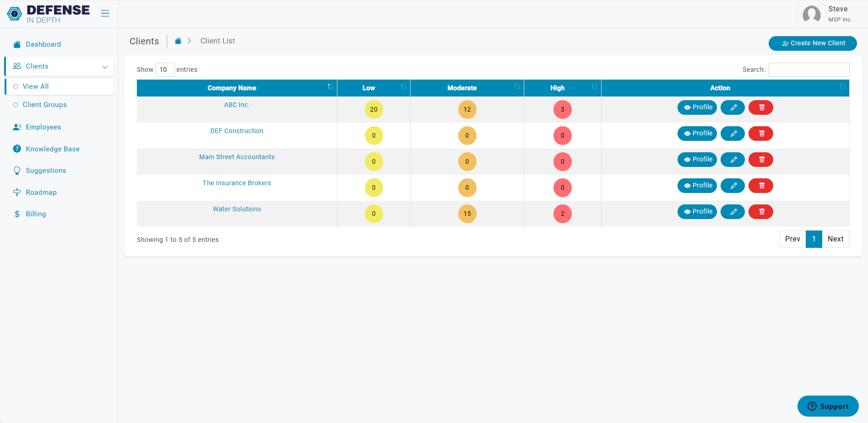Image resolution: width=868 pixels, height=423 pixels.
Task: Open the Employees section in the sidebar
Action: pos(43,127)
